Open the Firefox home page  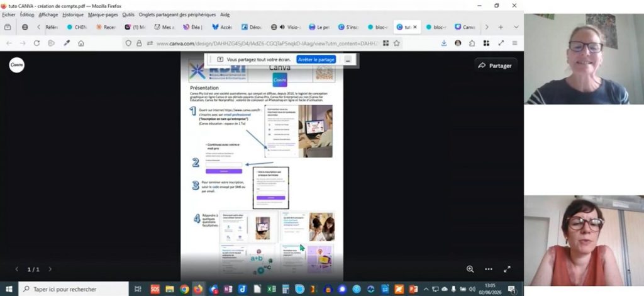81,43
